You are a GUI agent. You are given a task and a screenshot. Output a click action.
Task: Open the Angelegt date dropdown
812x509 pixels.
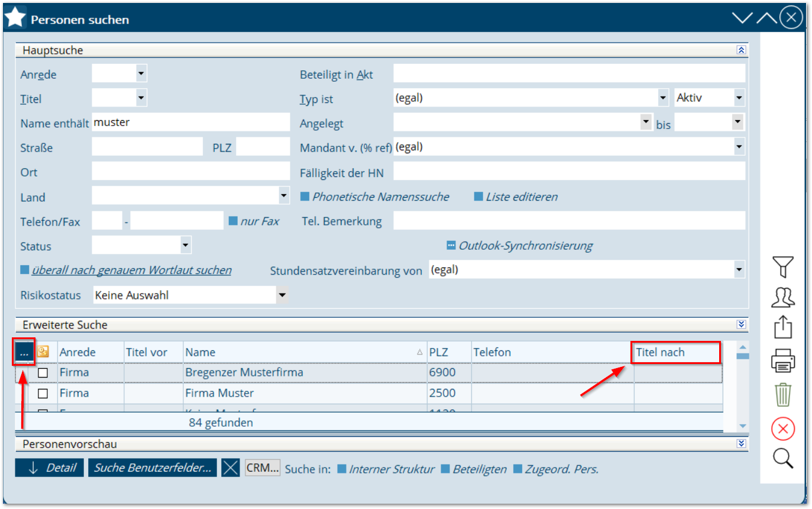[645, 122]
